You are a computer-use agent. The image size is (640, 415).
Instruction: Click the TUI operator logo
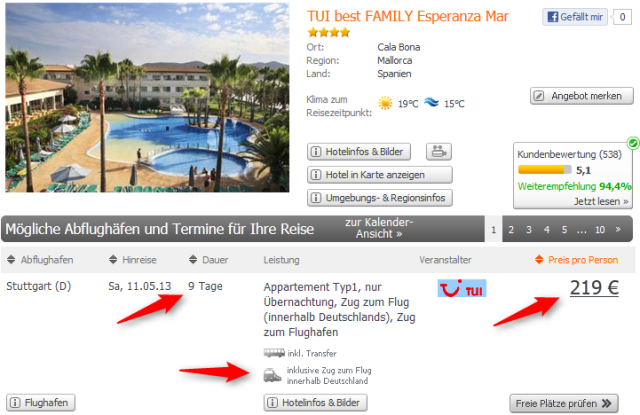click(462, 288)
